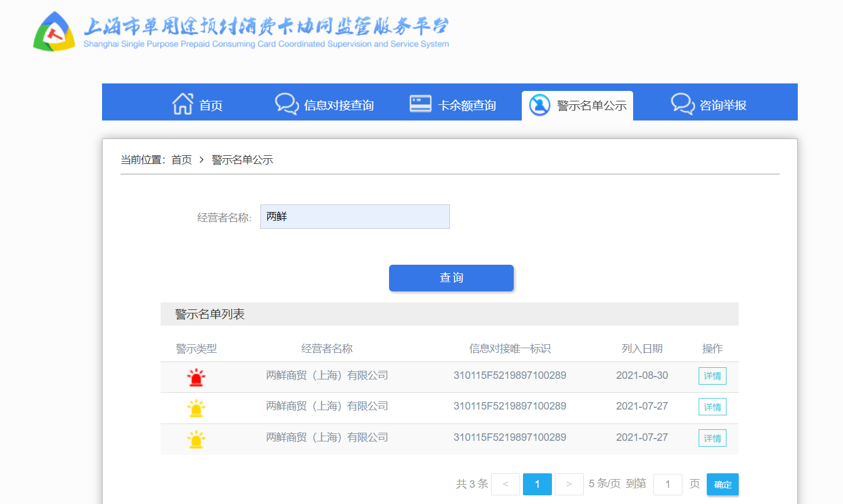This screenshot has width=843, height=504.
Task: Open 详情 for the 2021-08-30 entry
Action: click(712, 376)
